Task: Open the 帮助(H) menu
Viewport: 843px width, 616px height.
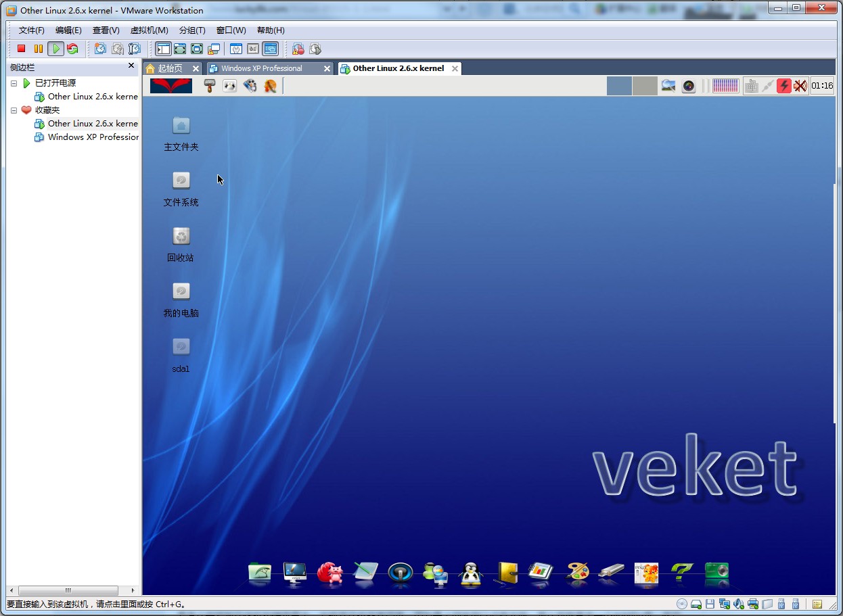Action: (271, 30)
